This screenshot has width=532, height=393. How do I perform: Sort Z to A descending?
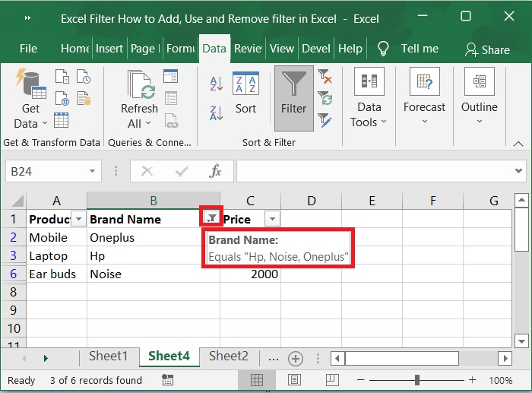(217, 113)
